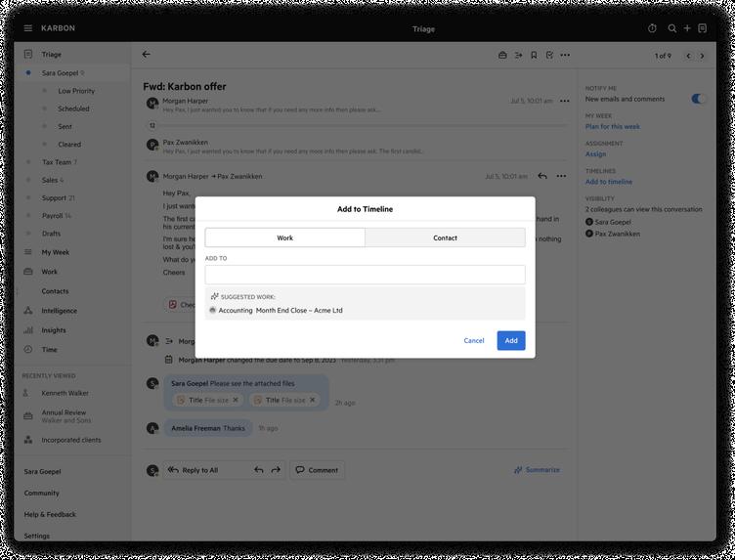The width and height of the screenshot is (735, 560).
Task: Click Reply to All button
Action: pos(200,470)
